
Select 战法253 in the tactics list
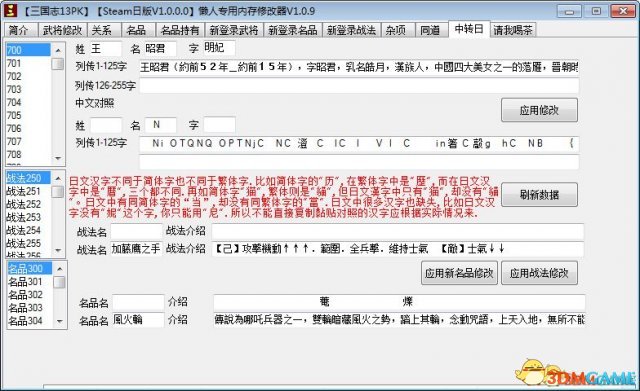point(28,217)
